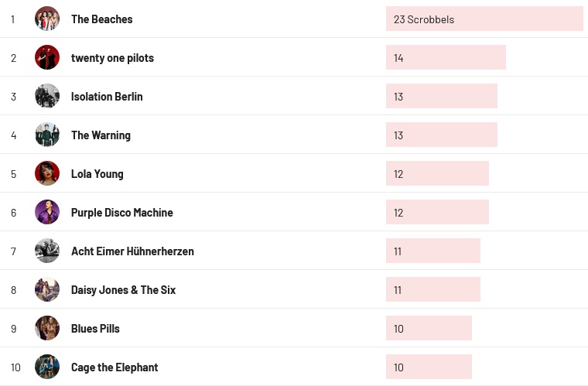Select the Lola Young name link

[97, 174]
